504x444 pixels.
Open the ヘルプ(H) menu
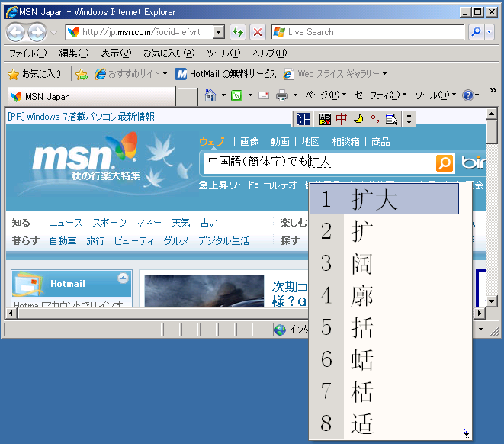(x=269, y=53)
